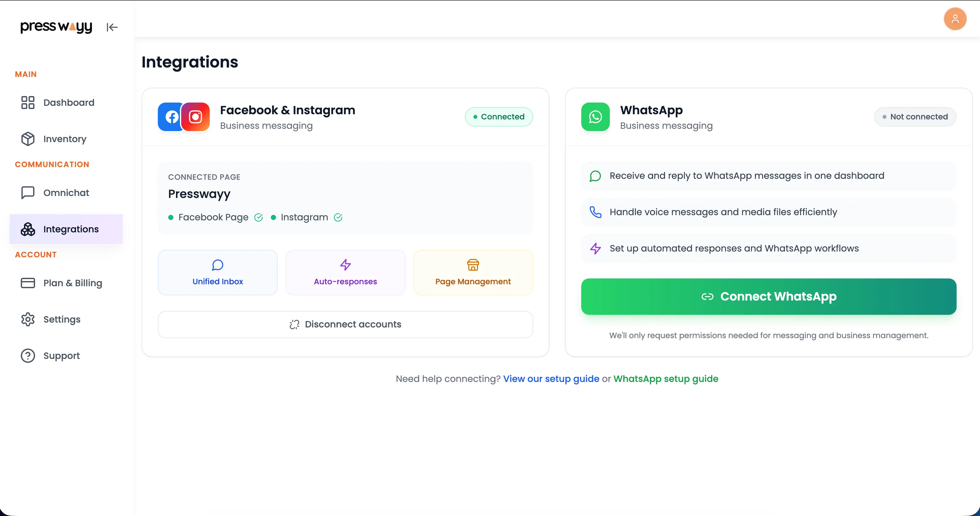Image resolution: width=980 pixels, height=516 pixels.
Task: Open the Support page
Action: click(66, 356)
